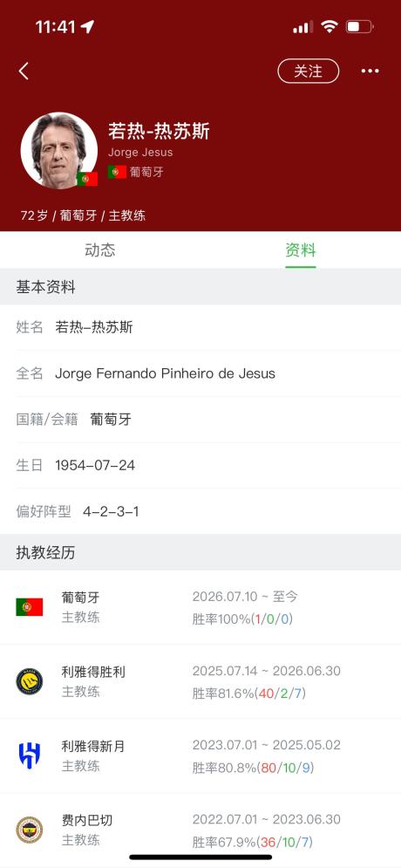Viewport: 401px width, 868px height.
Task: Select the 资料 tab
Action: [x=301, y=250]
